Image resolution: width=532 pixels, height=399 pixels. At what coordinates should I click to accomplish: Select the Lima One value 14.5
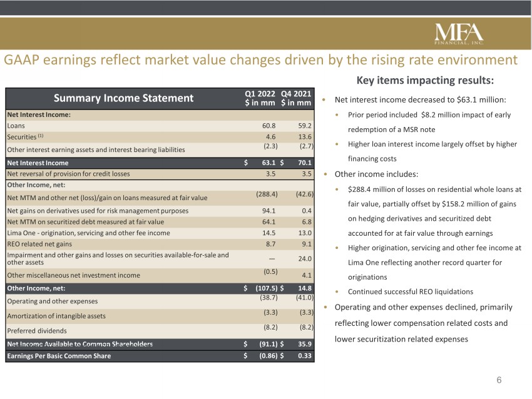click(x=269, y=233)
